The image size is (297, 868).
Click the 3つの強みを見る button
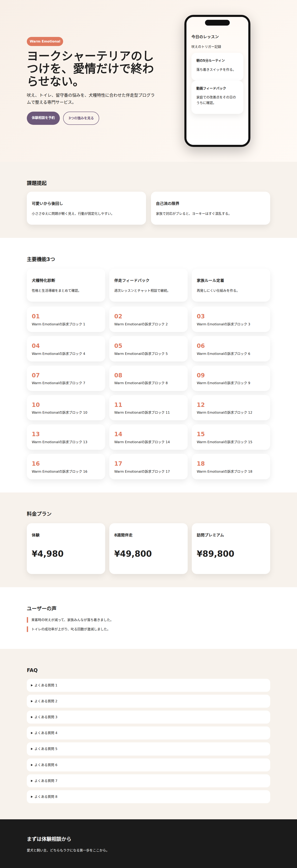click(x=81, y=118)
